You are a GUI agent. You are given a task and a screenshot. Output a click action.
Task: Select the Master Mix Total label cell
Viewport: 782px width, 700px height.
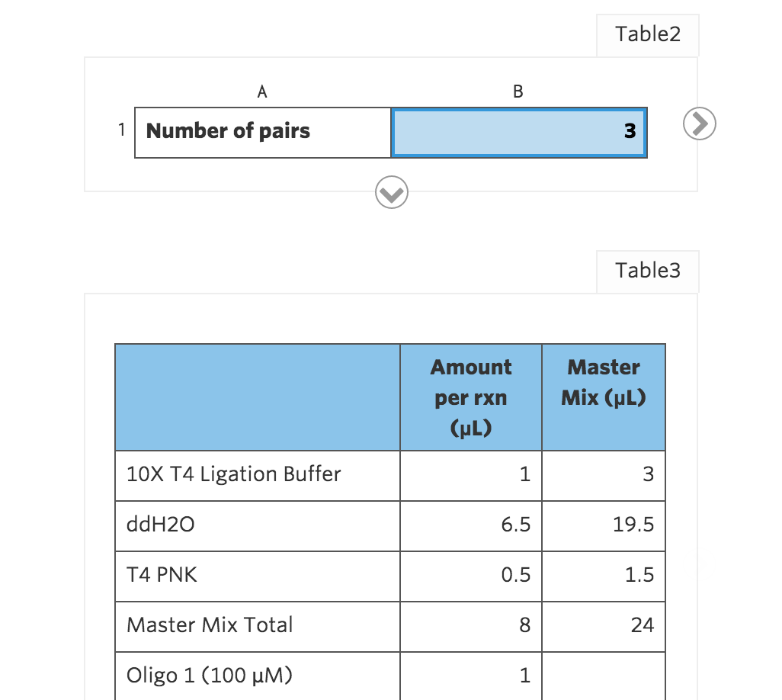(x=258, y=627)
